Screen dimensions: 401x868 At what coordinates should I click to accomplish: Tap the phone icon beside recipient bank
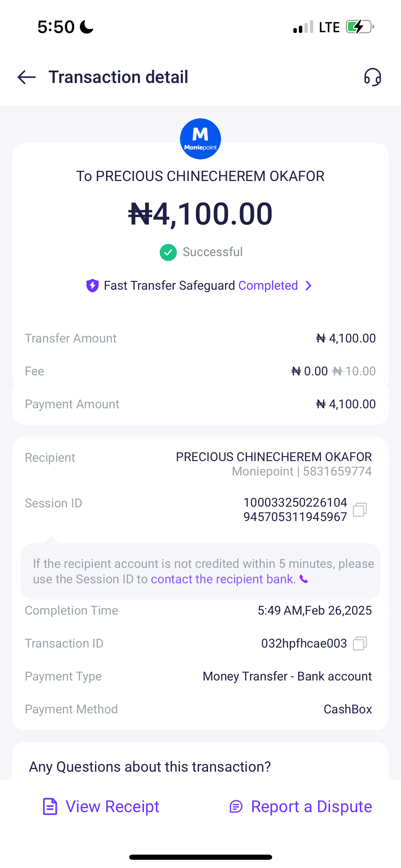tap(304, 579)
